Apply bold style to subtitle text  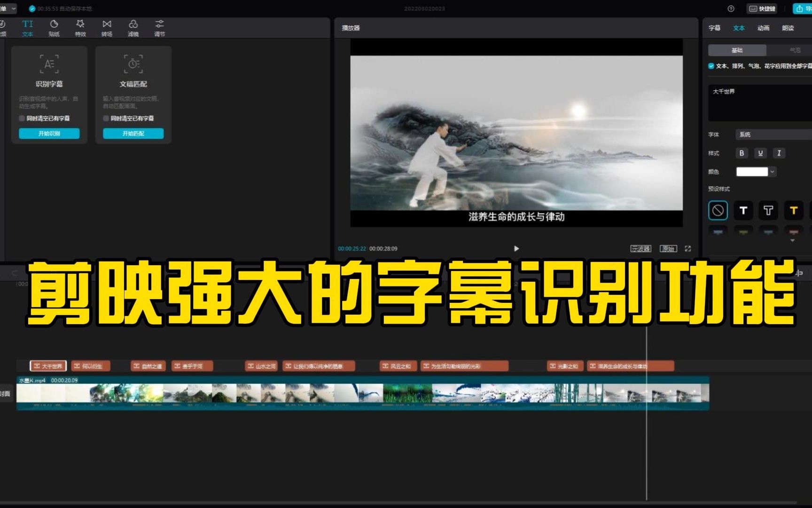coord(742,153)
